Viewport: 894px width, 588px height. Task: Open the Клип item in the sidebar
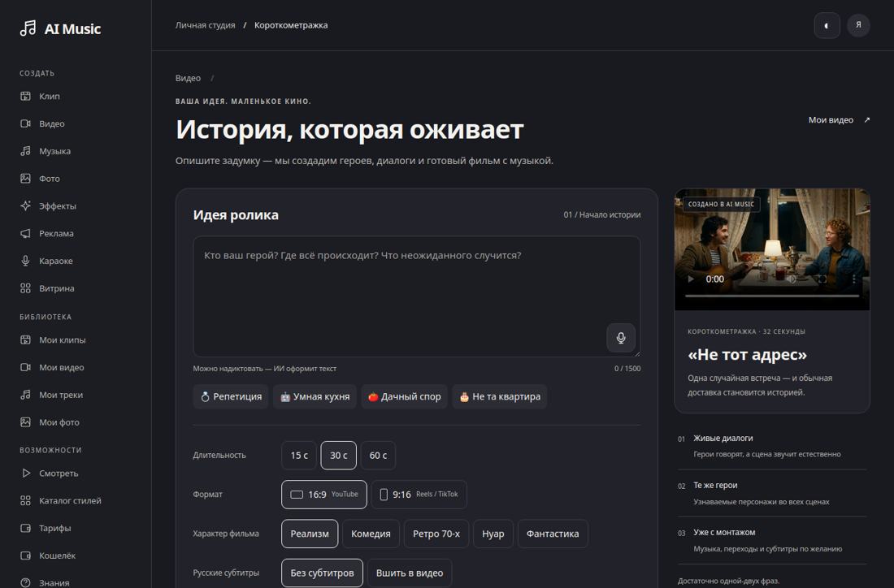click(40, 97)
